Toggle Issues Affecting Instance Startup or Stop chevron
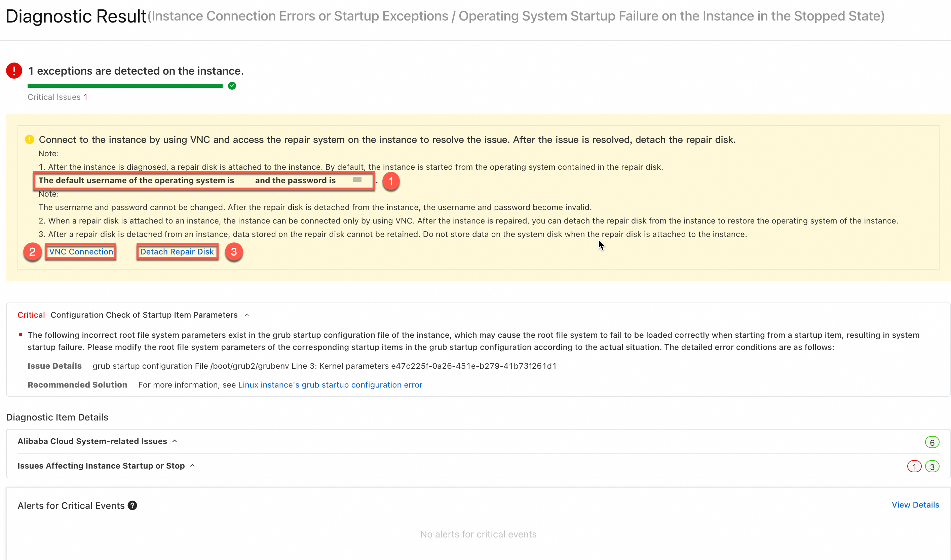 (192, 466)
